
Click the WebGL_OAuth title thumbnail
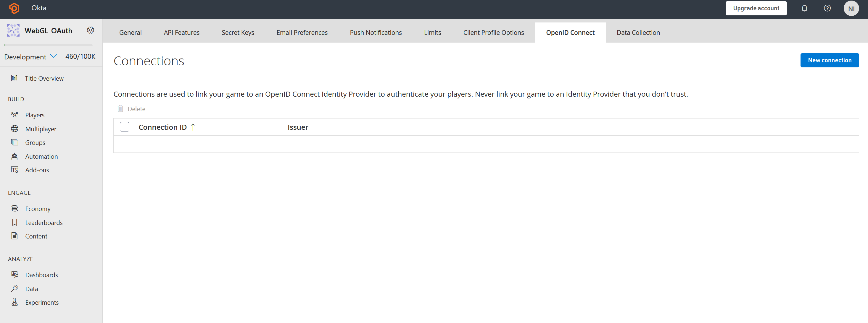coord(13,30)
